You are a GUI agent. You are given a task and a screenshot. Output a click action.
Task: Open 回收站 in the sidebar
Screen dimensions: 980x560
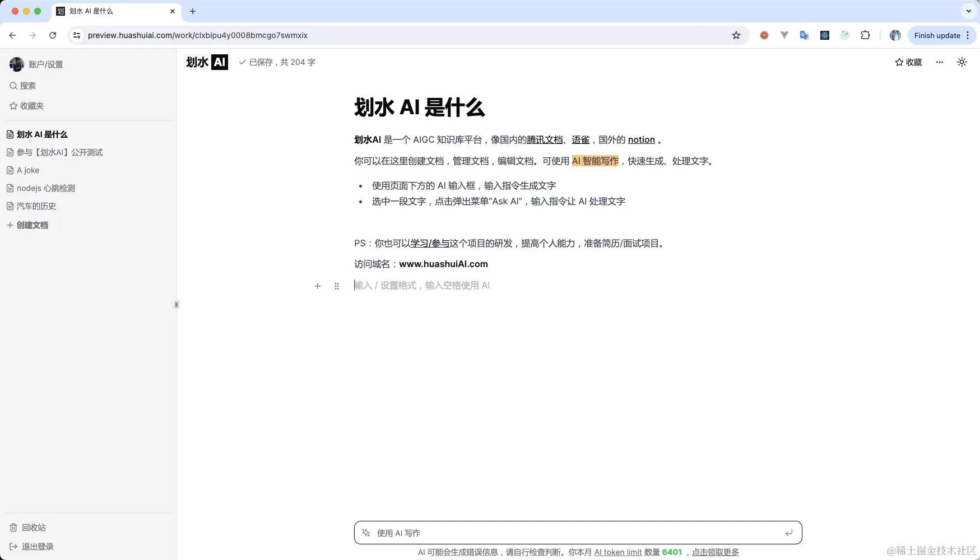tap(28, 528)
